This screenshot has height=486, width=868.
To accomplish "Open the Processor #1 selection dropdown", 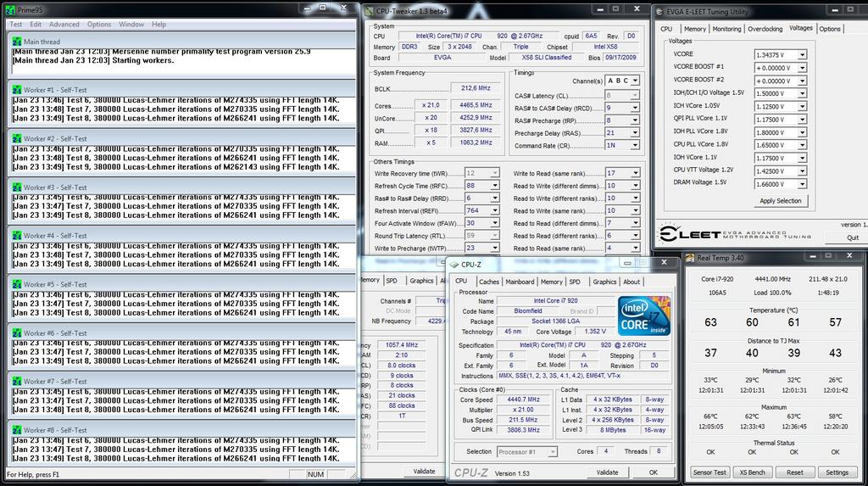I will pos(553,452).
